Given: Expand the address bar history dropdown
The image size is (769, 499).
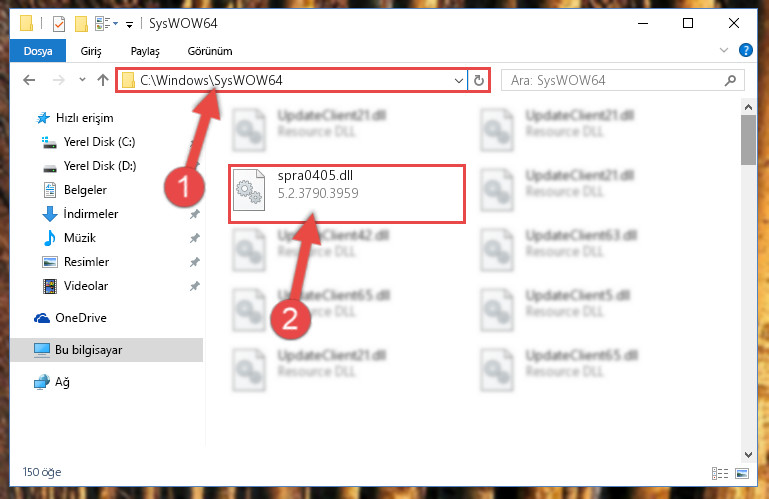Looking at the screenshot, I should pyautogui.click(x=459, y=80).
